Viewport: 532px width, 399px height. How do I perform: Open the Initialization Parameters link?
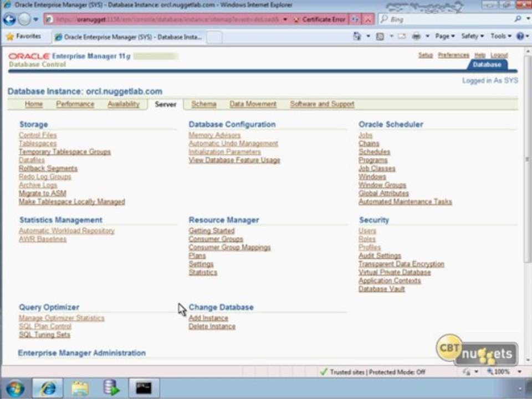click(224, 152)
